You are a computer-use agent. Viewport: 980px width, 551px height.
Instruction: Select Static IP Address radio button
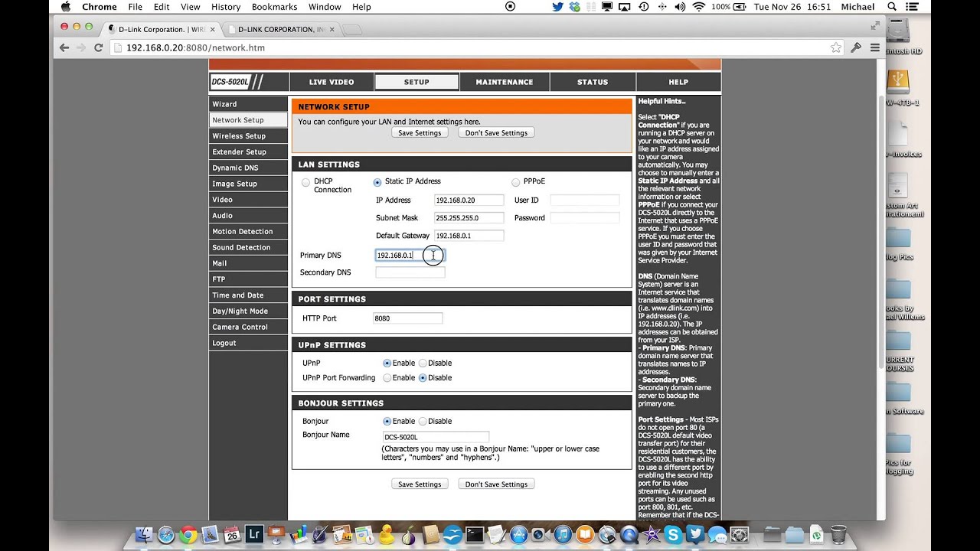[377, 182]
